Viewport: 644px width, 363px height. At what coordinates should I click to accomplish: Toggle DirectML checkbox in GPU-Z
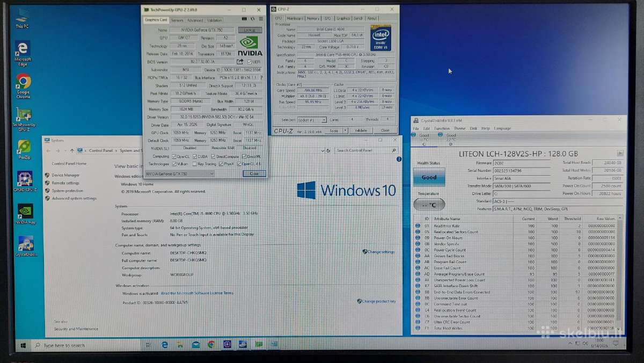pyautogui.click(x=244, y=156)
